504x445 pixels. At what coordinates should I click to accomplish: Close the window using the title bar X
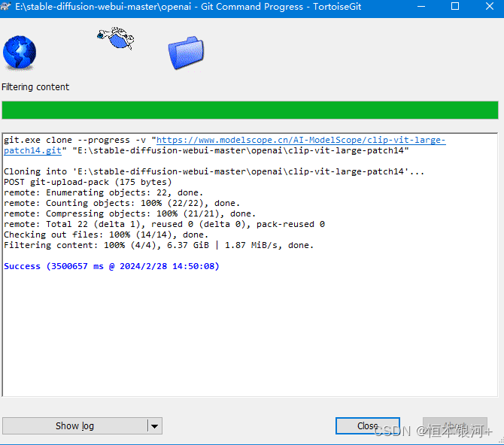click(x=488, y=6)
